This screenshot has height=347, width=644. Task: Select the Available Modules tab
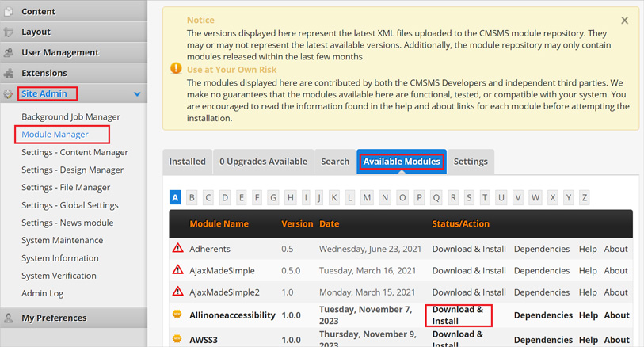[402, 162]
